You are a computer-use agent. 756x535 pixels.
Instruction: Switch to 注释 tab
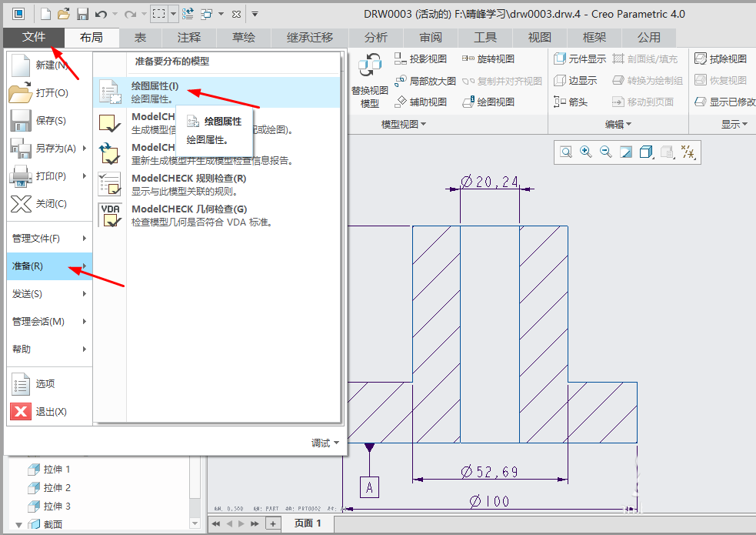pos(189,38)
